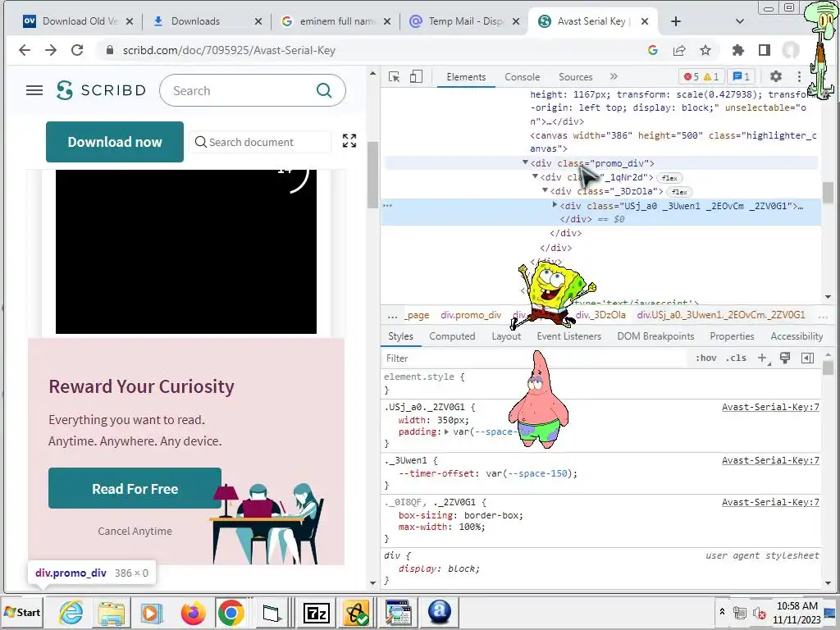This screenshot has width=840, height=630.
Task: Open Internet Explorer from the taskbar
Action: pyautogui.click(x=71, y=613)
